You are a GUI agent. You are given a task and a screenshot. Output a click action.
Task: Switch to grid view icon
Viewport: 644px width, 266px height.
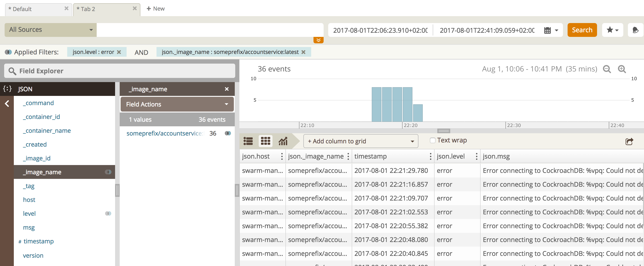tap(266, 141)
